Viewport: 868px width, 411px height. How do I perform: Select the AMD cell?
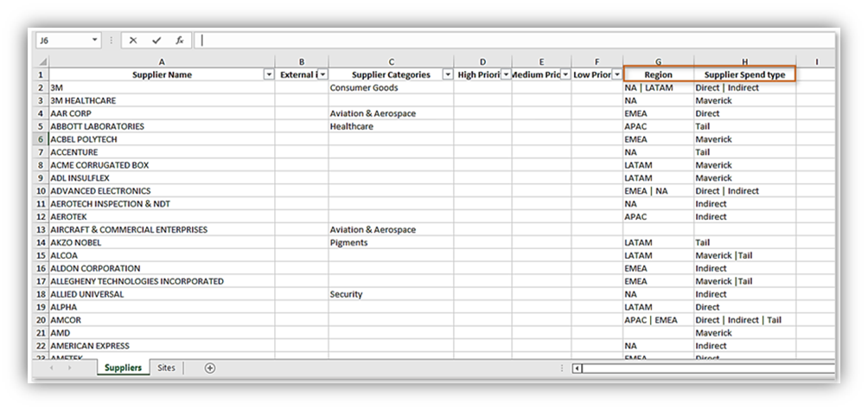tap(163, 333)
